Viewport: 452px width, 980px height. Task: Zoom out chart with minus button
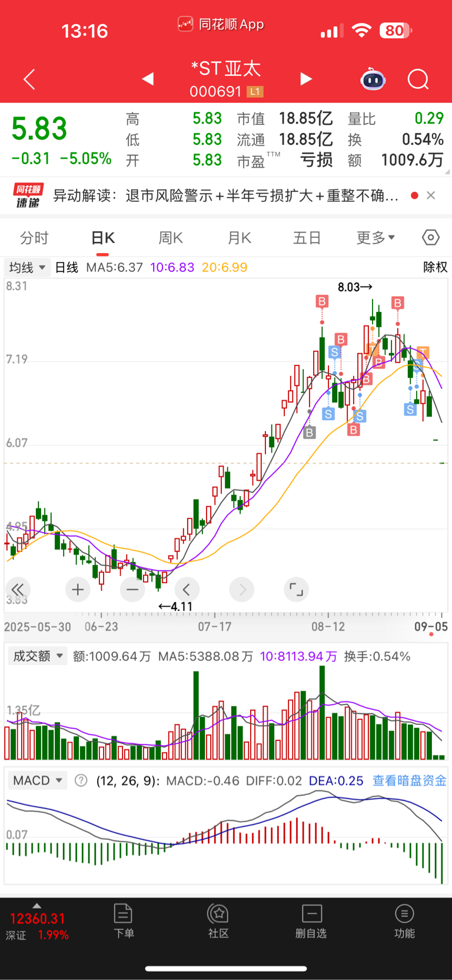pos(132,589)
